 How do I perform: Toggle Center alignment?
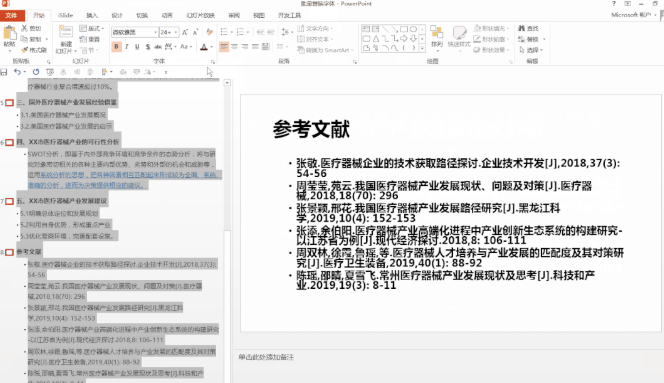pyautogui.click(x=234, y=47)
